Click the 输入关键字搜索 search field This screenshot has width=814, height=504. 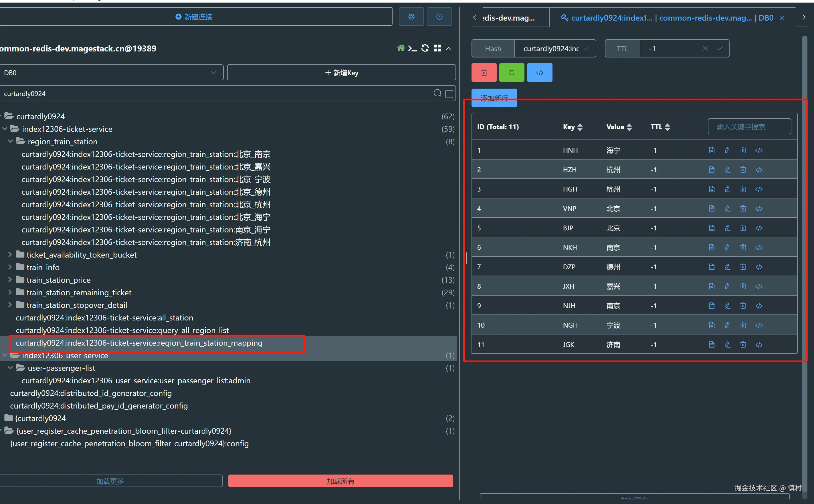(x=749, y=127)
